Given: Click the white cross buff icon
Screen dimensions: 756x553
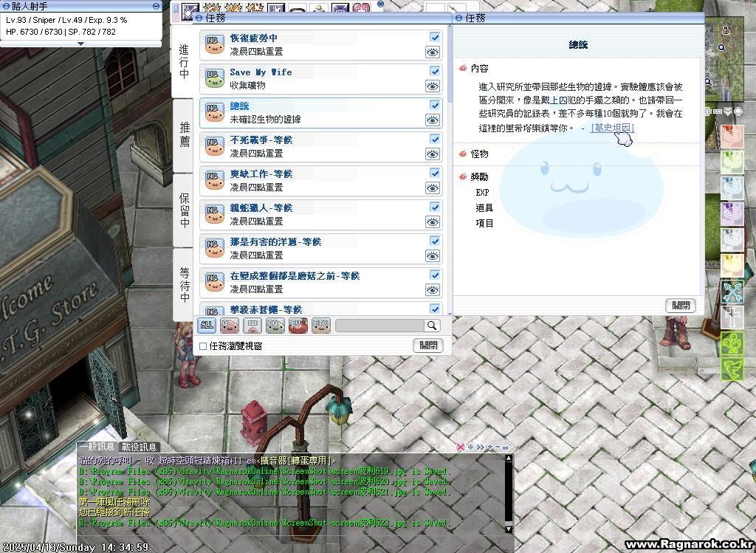Looking at the screenshot, I should [732, 317].
